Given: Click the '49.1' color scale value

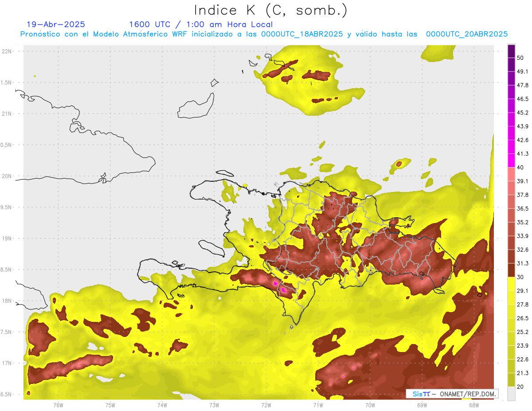Looking at the screenshot, I should tap(523, 71).
